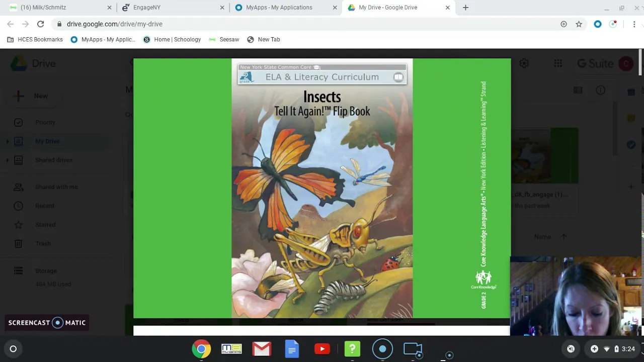This screenshot has width=644, height=362.
Task: Open the MyApps bookmark
Action: click(103, 39)
